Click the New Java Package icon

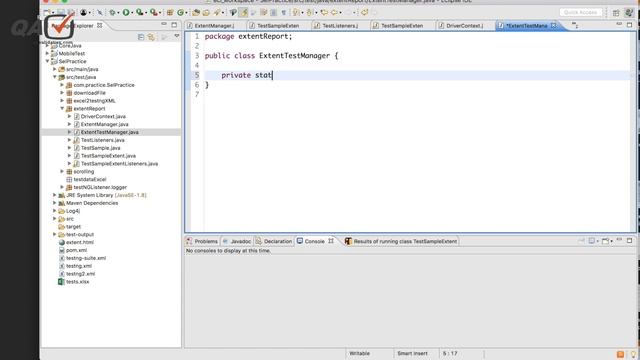[x=170, y=12]
